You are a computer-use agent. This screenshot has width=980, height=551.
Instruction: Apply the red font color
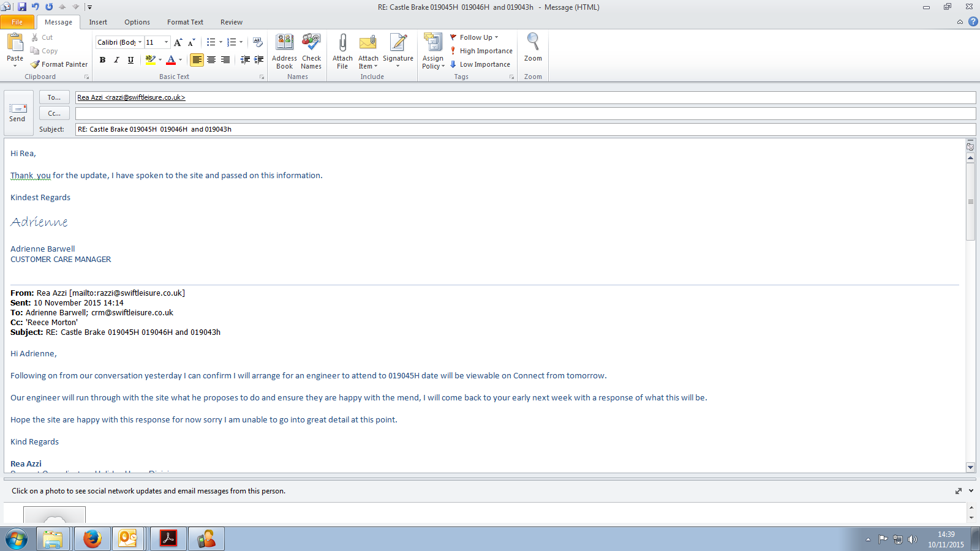pos(171,59)
